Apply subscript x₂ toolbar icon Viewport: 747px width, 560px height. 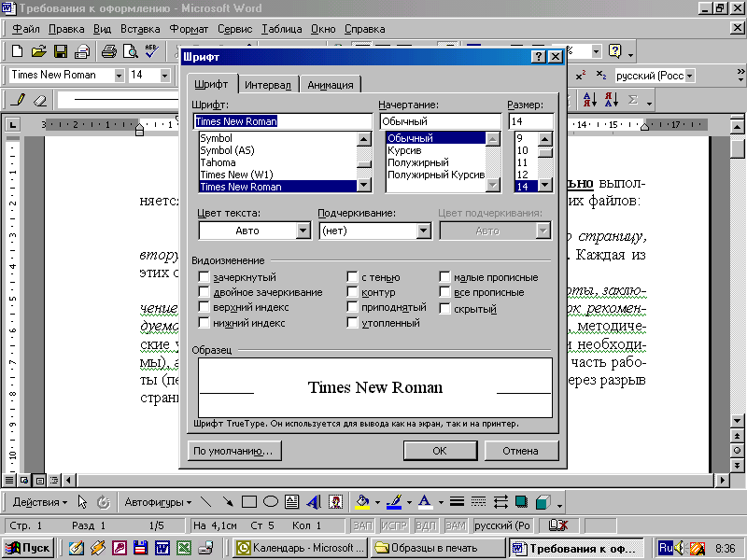click(601, 76)
